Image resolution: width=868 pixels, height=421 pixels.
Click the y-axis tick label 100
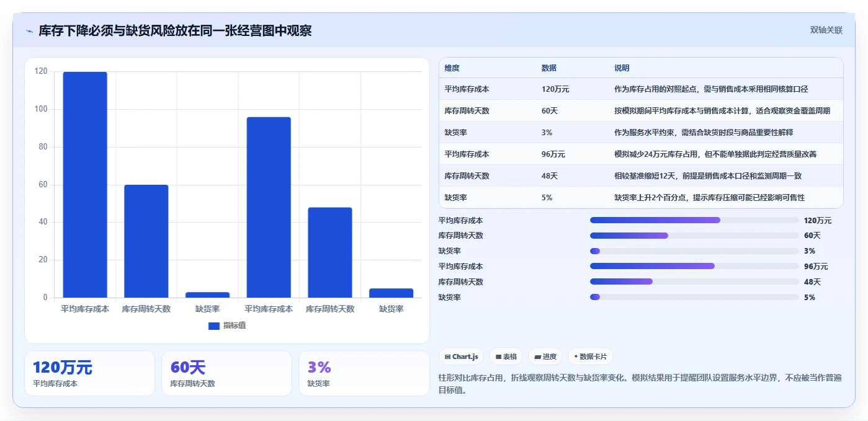pos(41,109)
